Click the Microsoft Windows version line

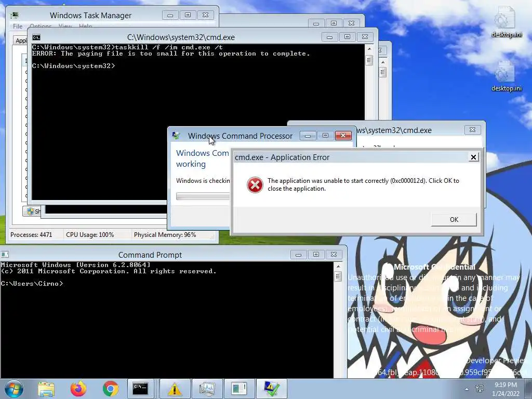click(75, 265)
